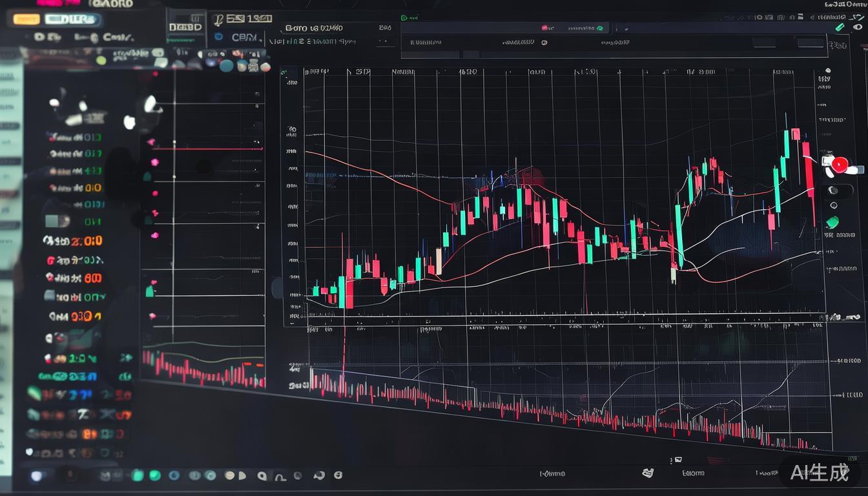
Task: Click the green refresh icon in the top bar
Action: pos(600,28)
